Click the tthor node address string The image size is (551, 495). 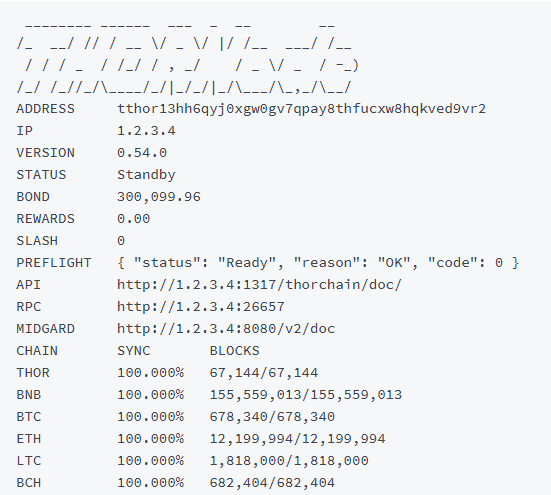(302, 109)
